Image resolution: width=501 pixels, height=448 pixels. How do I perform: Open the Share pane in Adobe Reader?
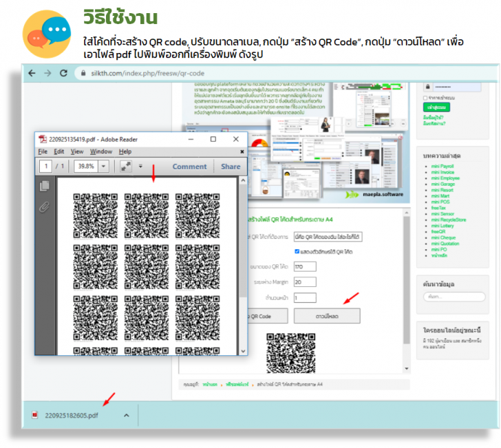pyautogui.click(x=231, y=167)
